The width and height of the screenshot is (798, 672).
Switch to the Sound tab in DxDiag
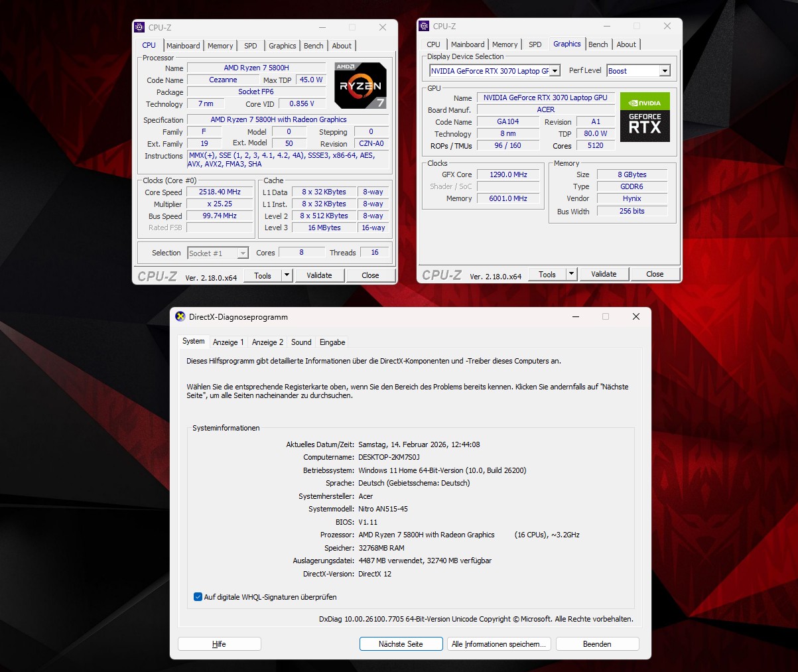[301, 342]
